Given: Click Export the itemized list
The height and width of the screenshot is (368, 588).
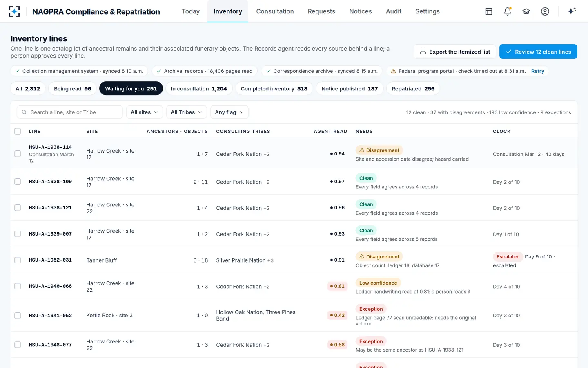Looking at the screenshot, I should 454,52.
